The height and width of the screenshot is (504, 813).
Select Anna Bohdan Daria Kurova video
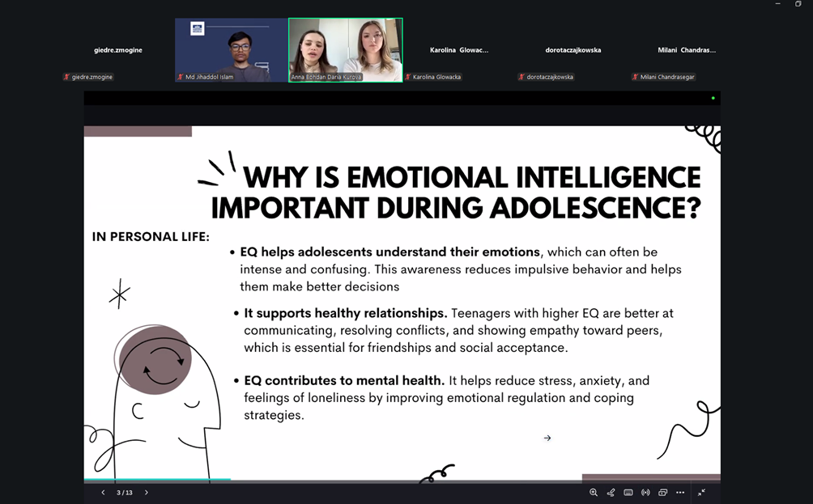click(x=345, y=49)
